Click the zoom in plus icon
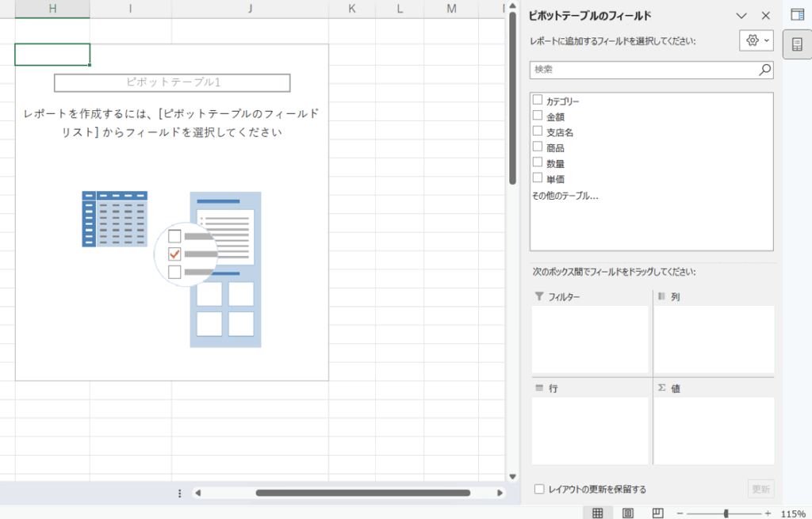 point(768,513)
